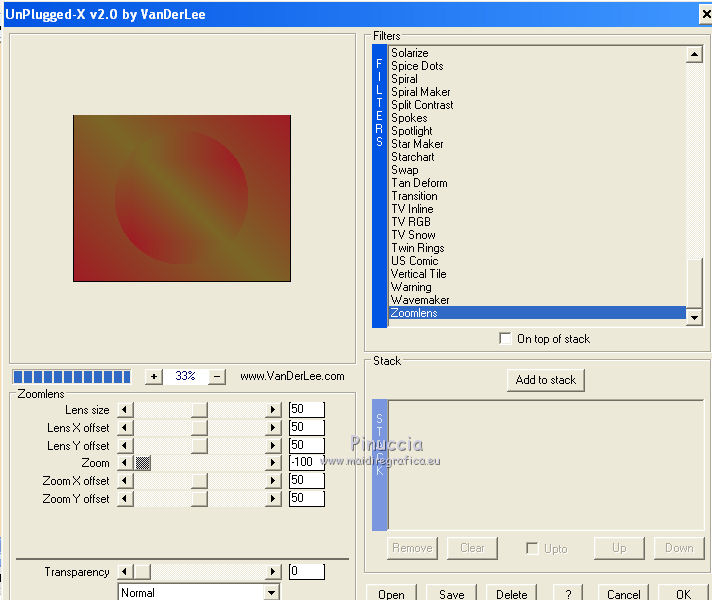Click the gradient preview image
Image resolution: width=712 pixels, height=600 pixels.
point(182,198)
